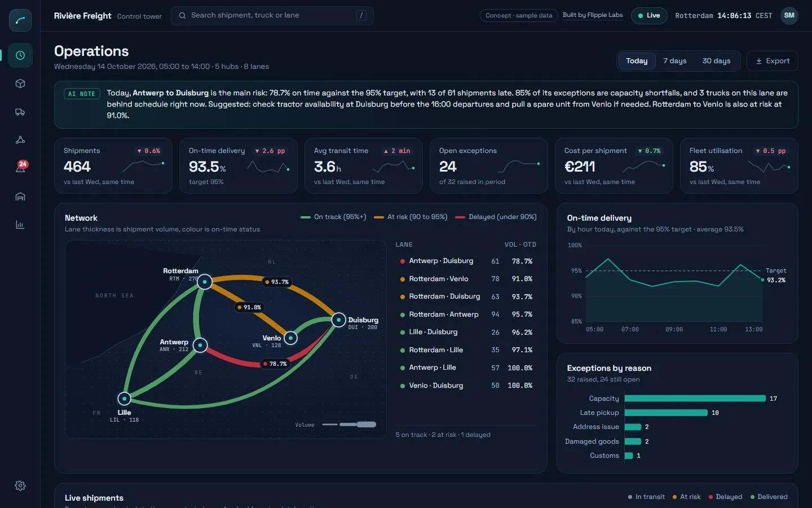Click the Capacity exceptions bar
The image size is (812, 508).
click(695, 398)
